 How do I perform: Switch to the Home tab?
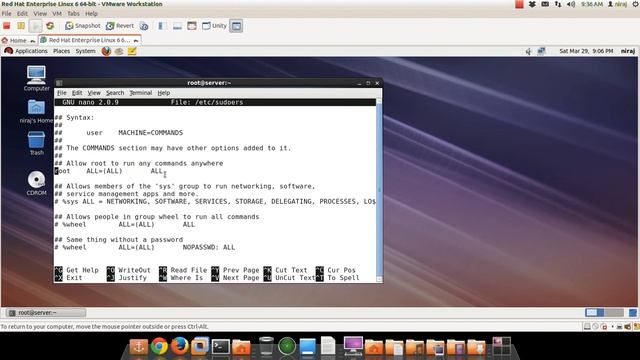[18, 40]
